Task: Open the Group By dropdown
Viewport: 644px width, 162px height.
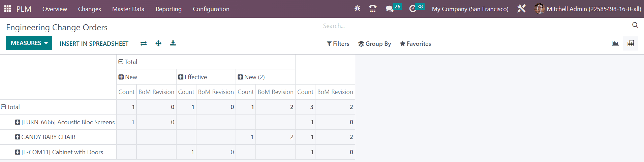Action: [374, 44]
